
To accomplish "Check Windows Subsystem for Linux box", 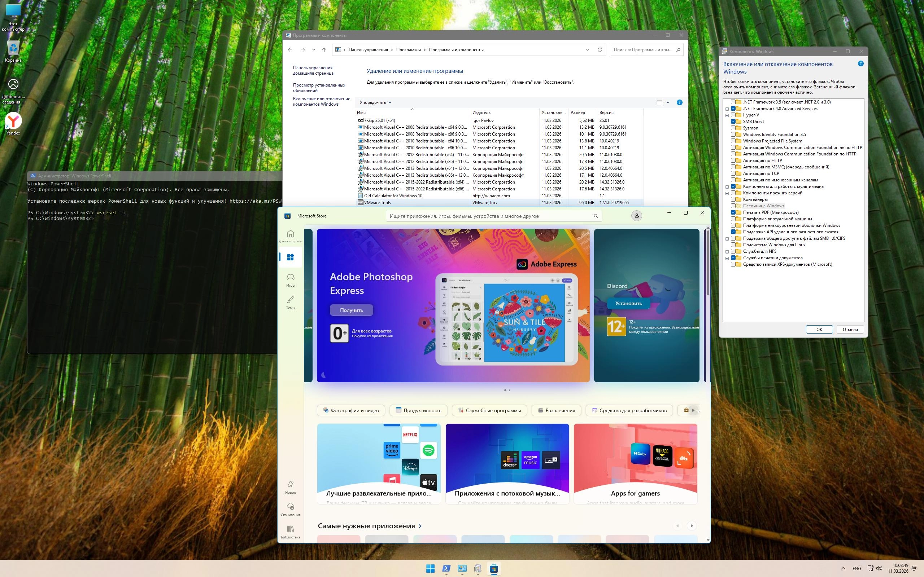I will click(x=733, y=245).
